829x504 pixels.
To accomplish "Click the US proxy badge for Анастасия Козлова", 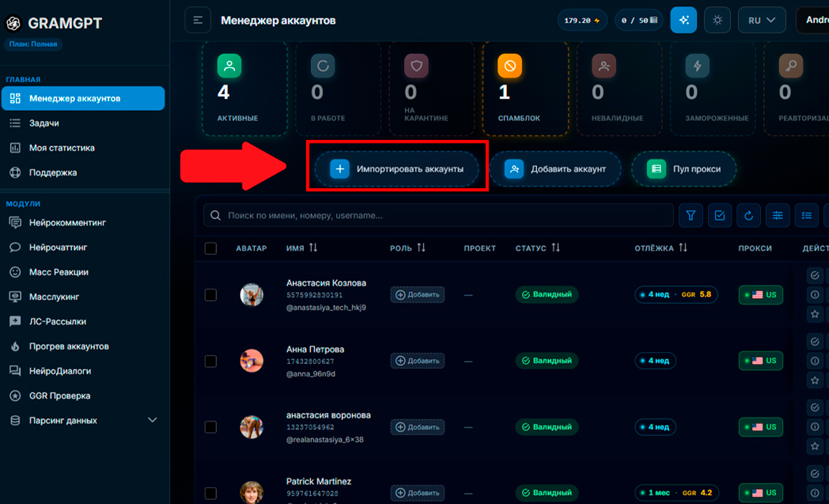I will 761,295.
